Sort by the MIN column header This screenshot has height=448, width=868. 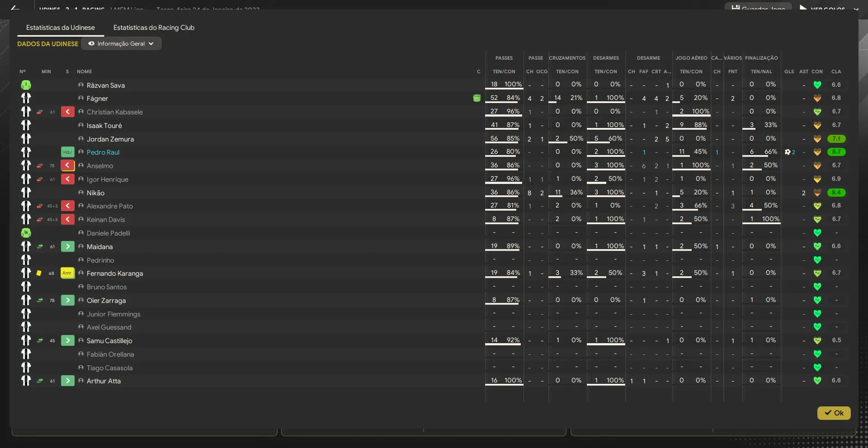(46, 71)
